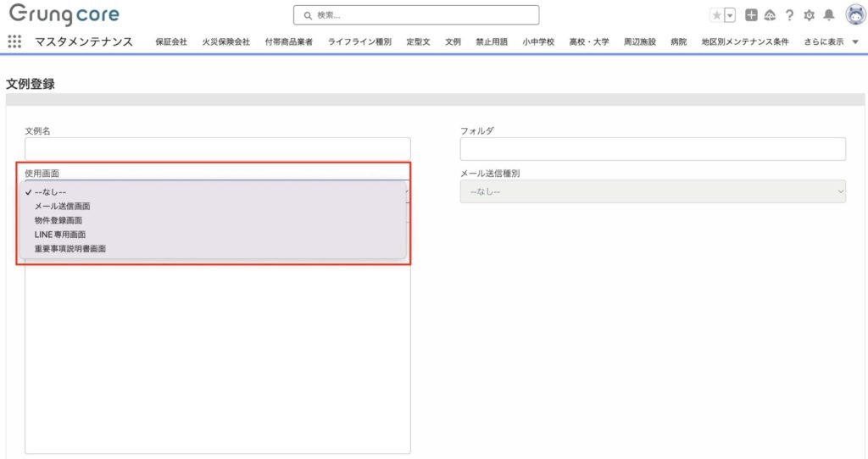Click the global actions plus icon
The height and width of the screenshot is (459, 868).
(x=751, y=15)
